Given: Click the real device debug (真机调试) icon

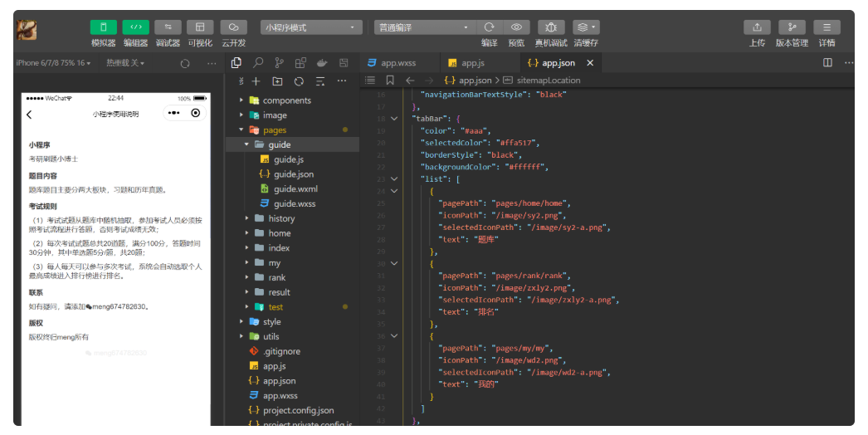Looking at the screenshot, I should (551, 27).
